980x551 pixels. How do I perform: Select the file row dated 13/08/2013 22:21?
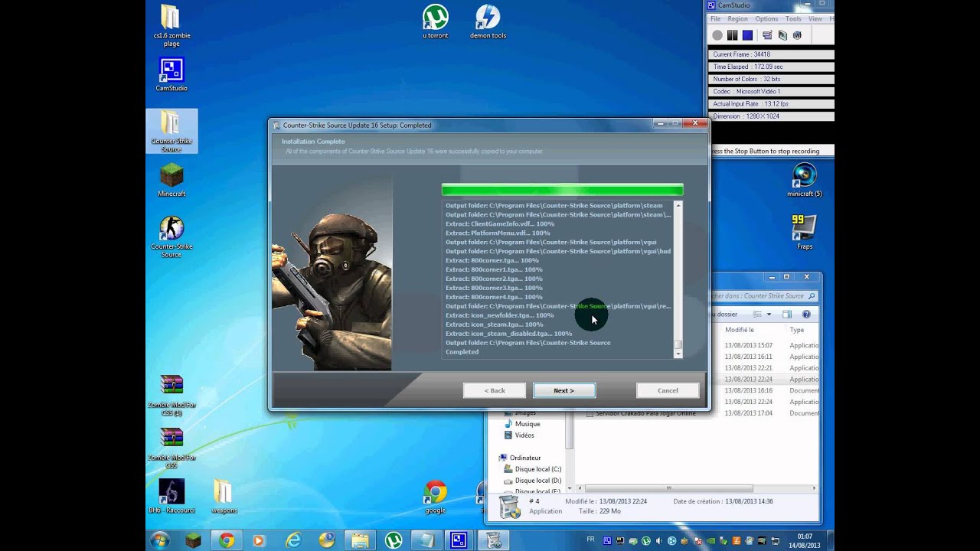pos(766,368)
